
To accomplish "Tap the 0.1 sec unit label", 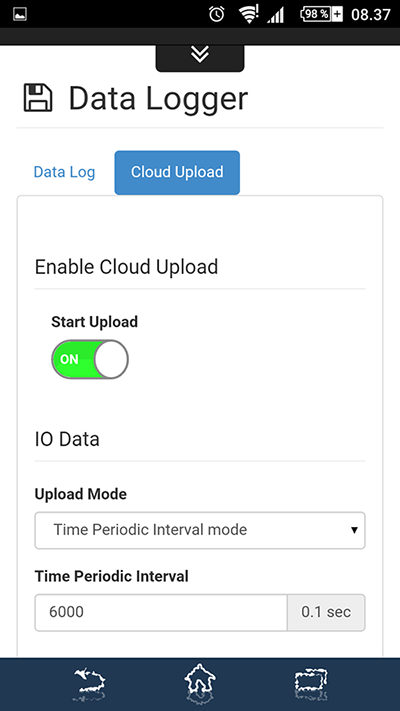I will (x=326, y=613).
